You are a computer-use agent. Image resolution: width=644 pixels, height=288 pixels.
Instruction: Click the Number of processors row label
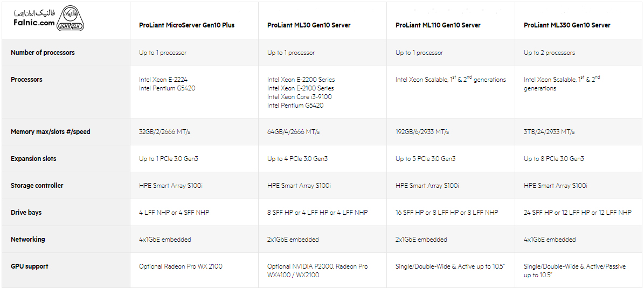click(43, 53)
